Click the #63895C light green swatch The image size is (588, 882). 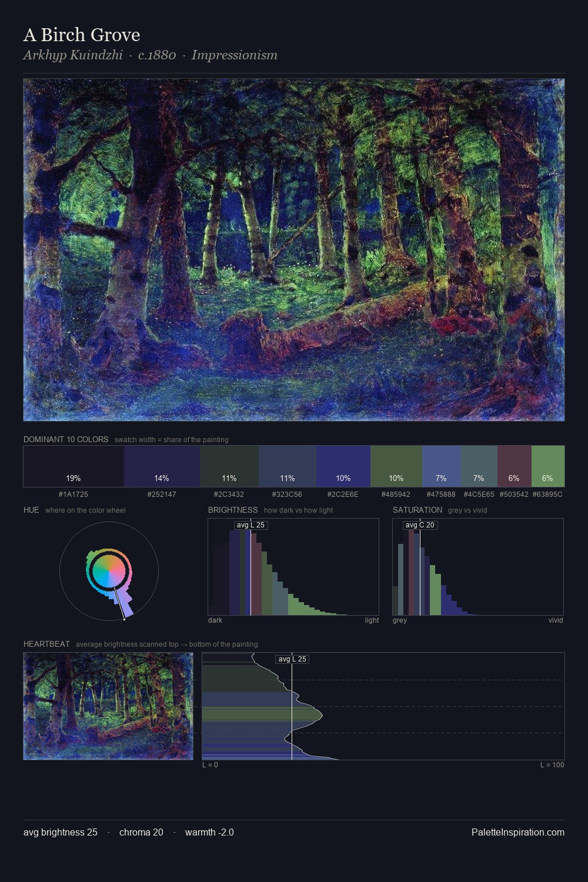pos(548,466)
